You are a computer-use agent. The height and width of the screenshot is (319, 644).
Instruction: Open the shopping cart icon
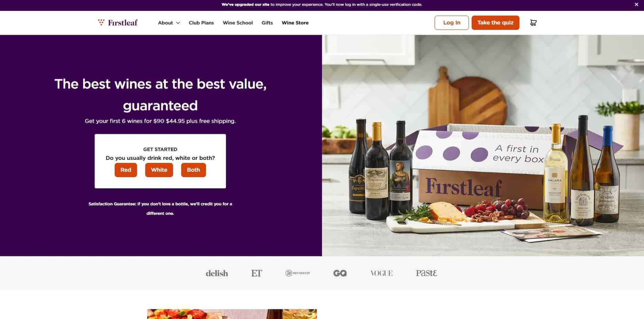coord(533,23)
